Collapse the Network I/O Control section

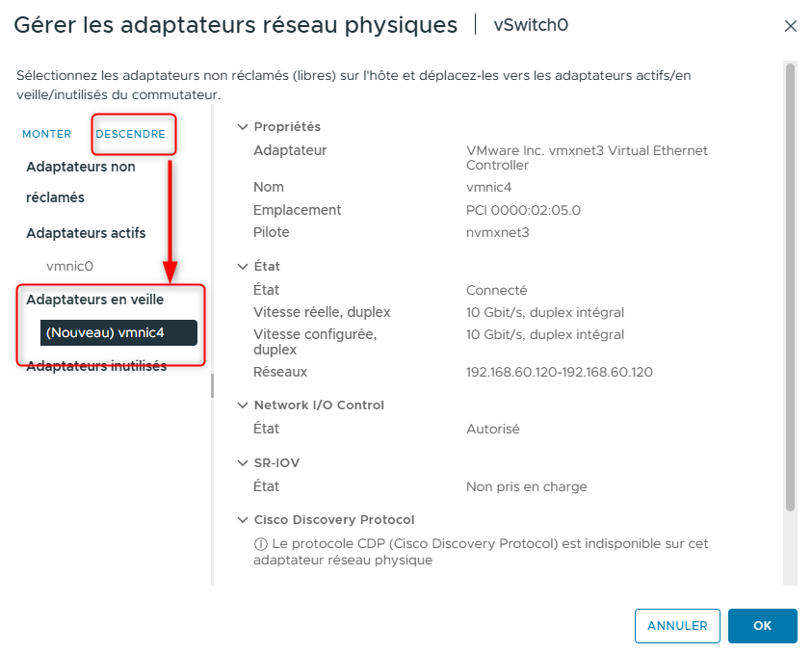242,405
